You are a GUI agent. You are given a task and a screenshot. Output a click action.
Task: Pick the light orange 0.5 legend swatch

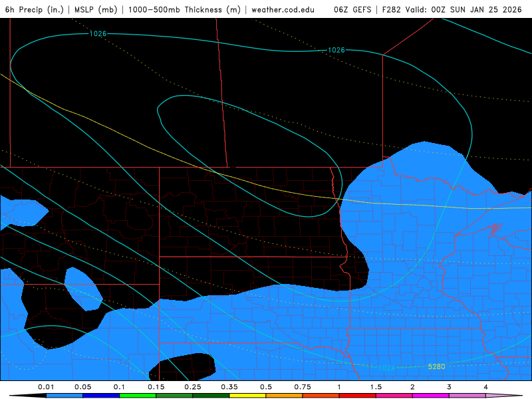[x=285, y=396]
